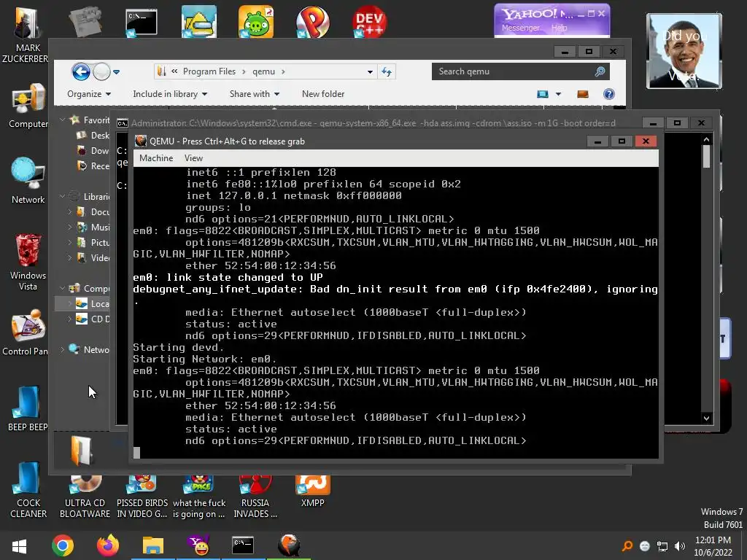Open the what the fuck is going on shortcut
Screen dimensions: 747x560
199,497
